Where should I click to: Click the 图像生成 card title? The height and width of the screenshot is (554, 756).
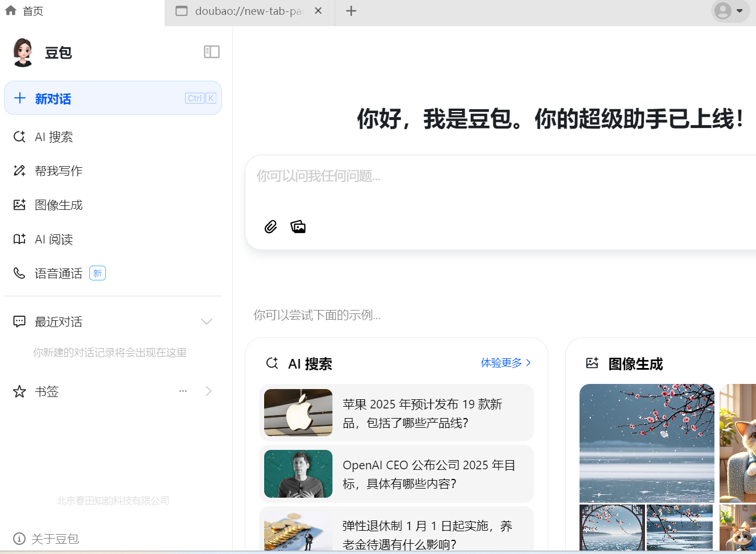(x=635, y=363)
